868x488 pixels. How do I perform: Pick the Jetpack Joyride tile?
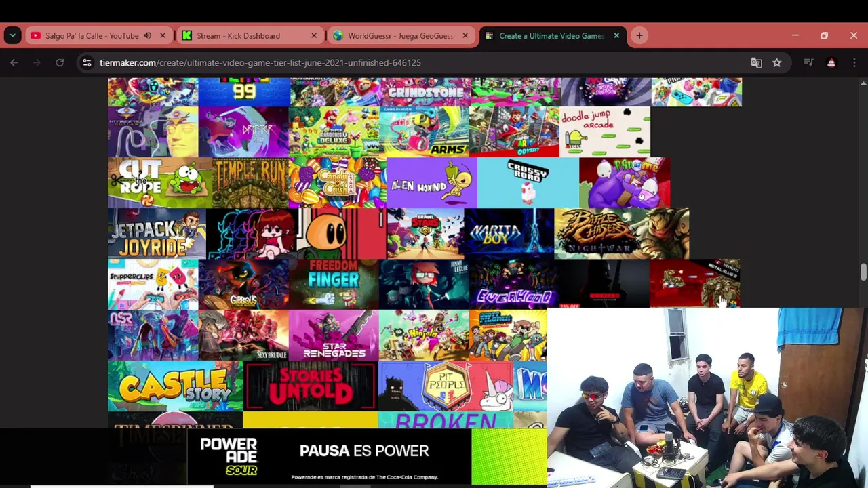(157, 233)
